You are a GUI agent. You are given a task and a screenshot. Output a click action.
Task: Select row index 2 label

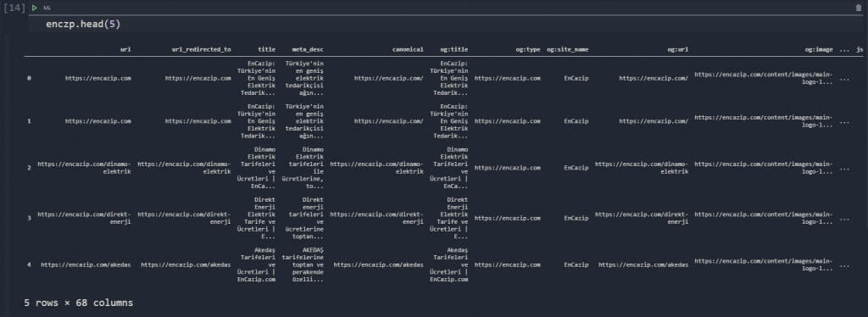point(30,168)
